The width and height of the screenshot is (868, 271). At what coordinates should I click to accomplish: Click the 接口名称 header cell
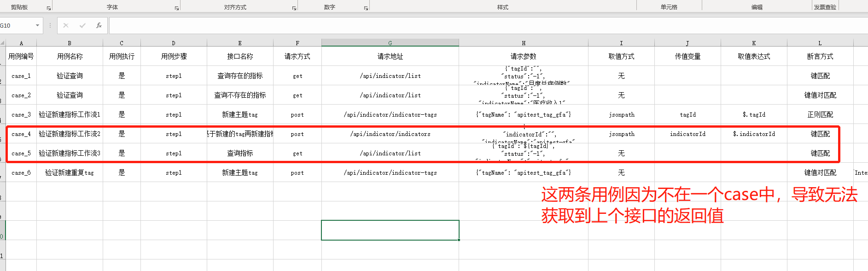click(x=240, y=56)
